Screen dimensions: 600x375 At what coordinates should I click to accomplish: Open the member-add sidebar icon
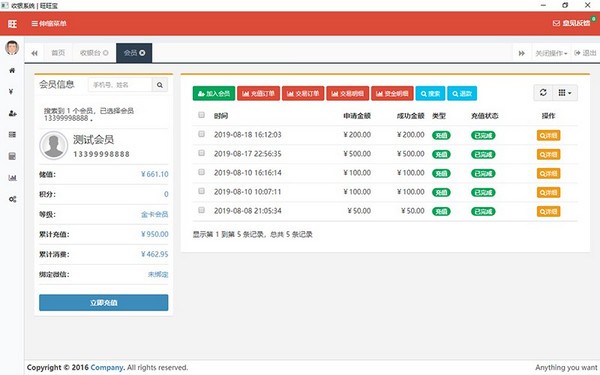pyautogui.click(x=12, y=113)
